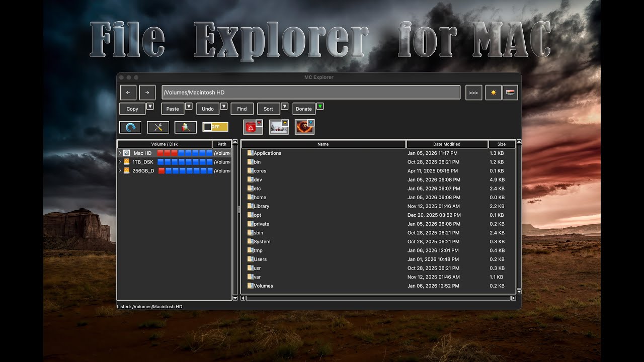Sort by the Date Modified column header
Image resolution: width=644 pixels, height=362 pixels.
(x=447, y=144)
